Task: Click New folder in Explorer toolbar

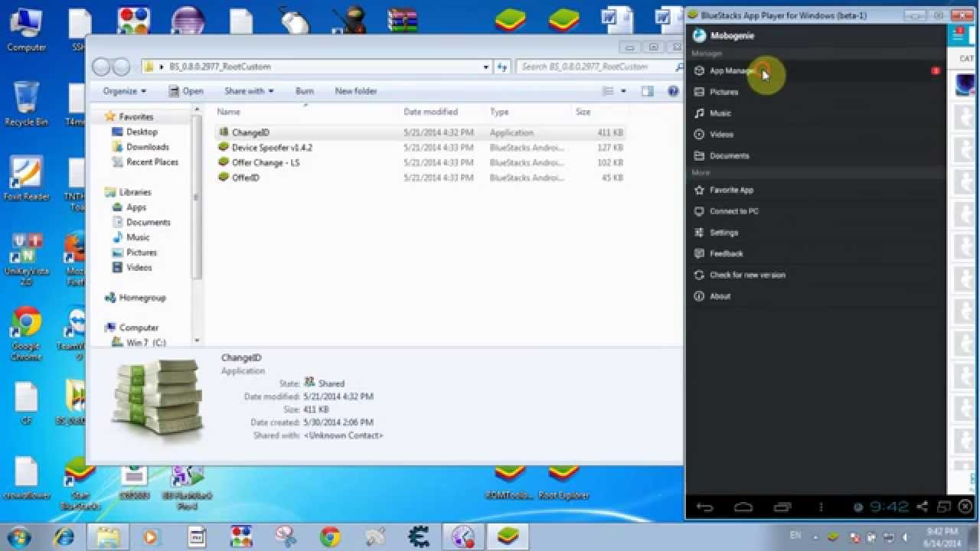Action: point(356,91)
